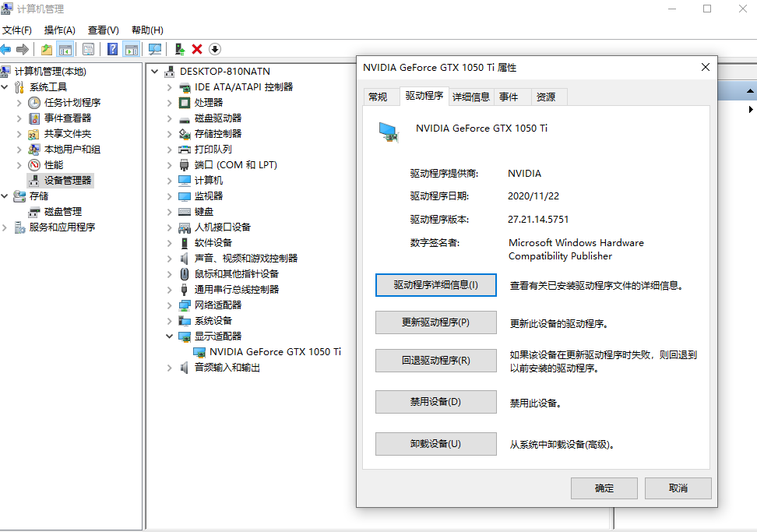
Task: Click the 处理器 device category icon
Action: click(x=185, y=102)
